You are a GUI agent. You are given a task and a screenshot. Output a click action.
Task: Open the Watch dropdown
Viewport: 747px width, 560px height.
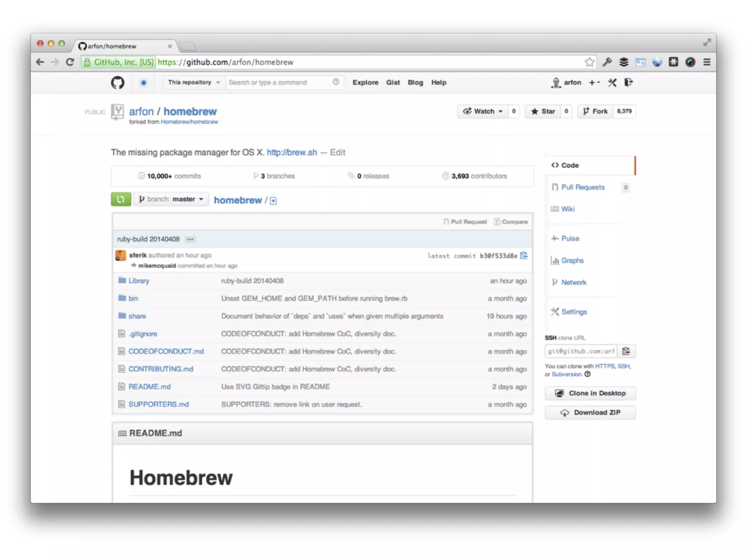pos(483,112)
